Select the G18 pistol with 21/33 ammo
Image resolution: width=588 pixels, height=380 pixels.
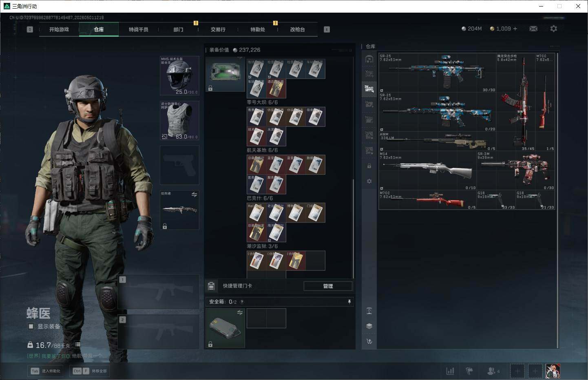[535, 200]
